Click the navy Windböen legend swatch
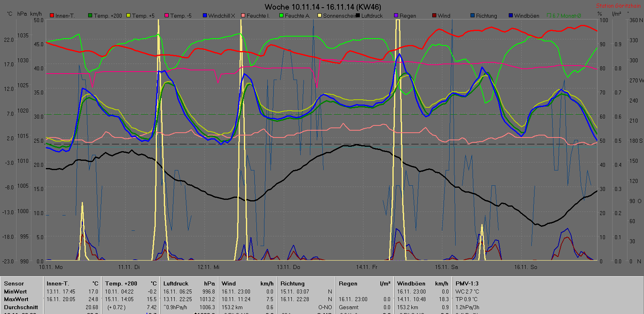 click(x=511, y=16)
